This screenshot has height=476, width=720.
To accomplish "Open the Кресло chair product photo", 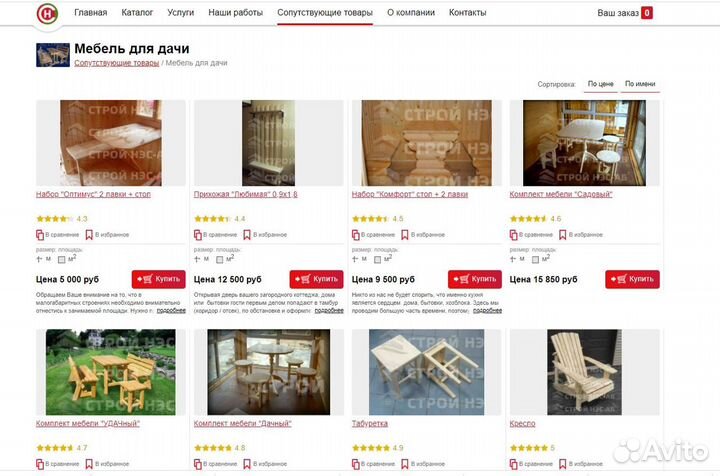I will point(584,372).
